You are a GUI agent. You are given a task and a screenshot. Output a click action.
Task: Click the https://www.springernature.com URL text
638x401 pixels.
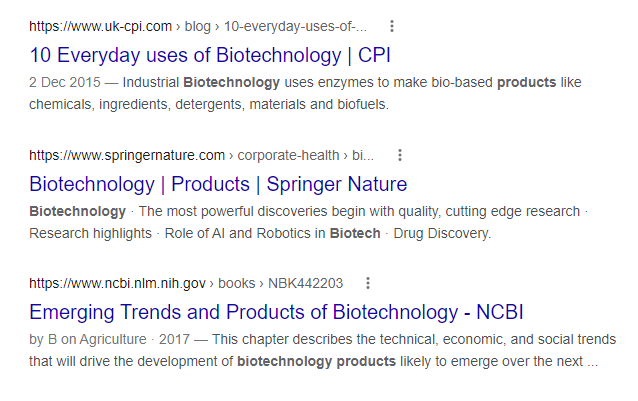pyautogui.click(x=127, y=155)
